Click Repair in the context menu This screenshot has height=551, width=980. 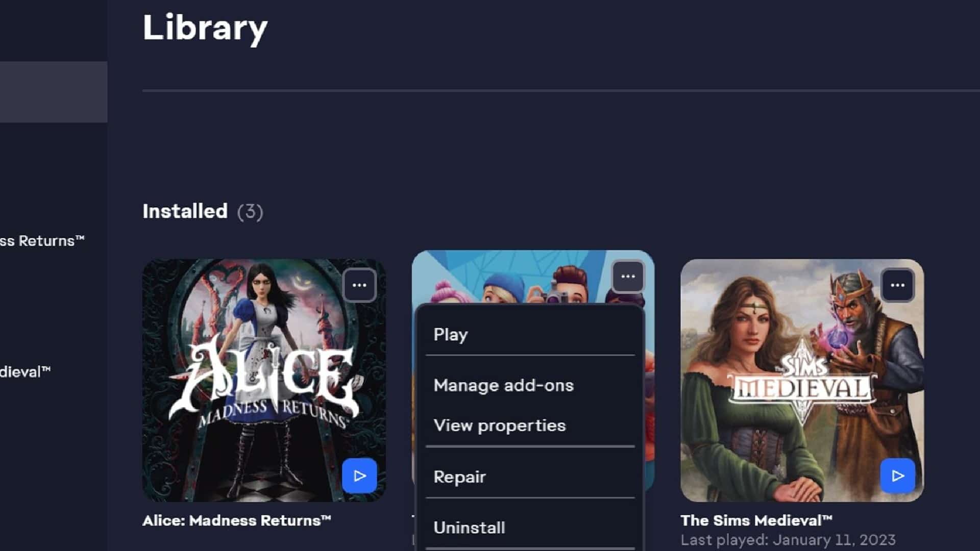(x=459, y=477)
